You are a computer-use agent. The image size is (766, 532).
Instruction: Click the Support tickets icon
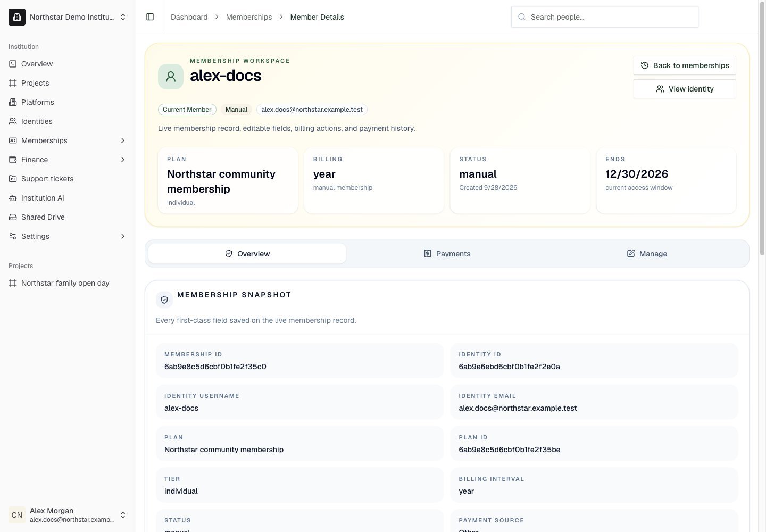pos(13,179)
